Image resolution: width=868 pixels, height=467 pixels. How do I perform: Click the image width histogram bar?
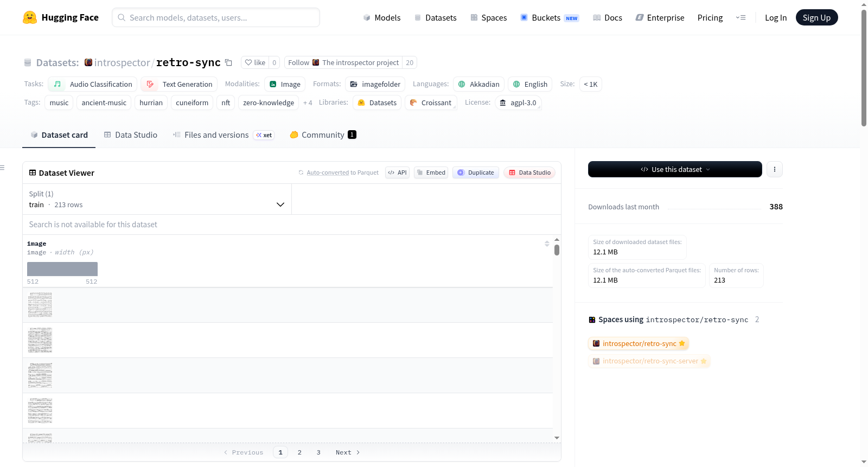(62, 269)
